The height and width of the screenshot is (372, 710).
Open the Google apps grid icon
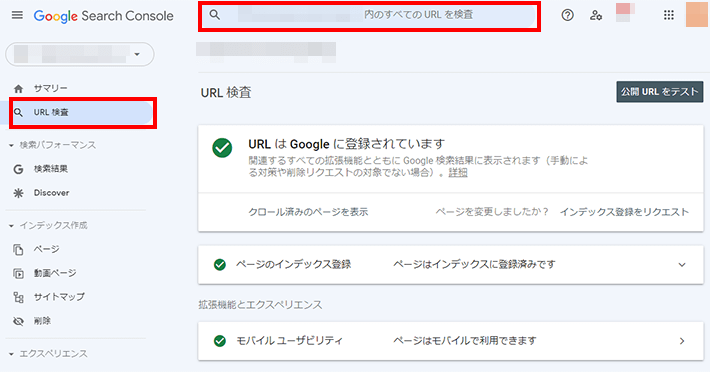[669, 15]
